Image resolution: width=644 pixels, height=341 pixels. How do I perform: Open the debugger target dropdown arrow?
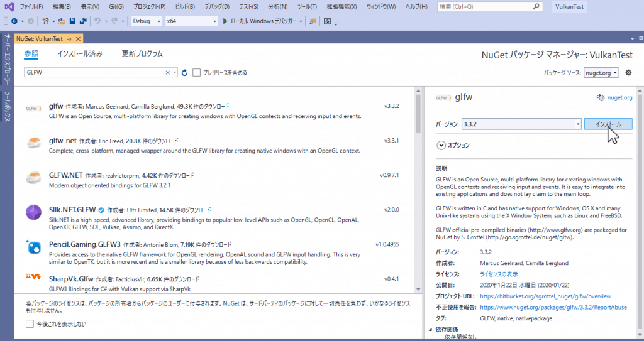(301, 21)
